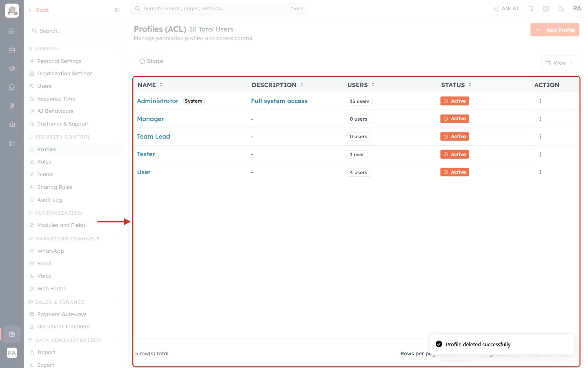Go Back using the Back link
This screenshot has width=588, height=368.
(39, 10)
